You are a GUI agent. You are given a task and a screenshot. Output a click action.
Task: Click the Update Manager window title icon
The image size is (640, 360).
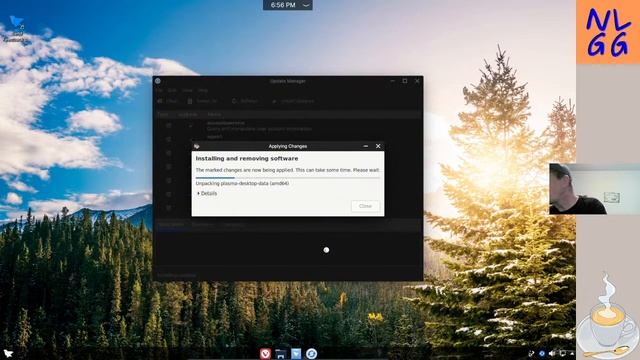(158, 81)
